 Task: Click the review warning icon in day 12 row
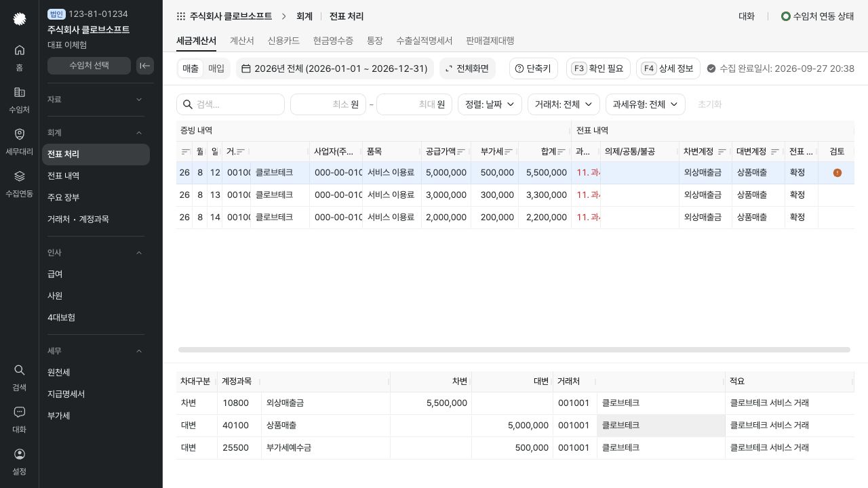pos(837,173)
